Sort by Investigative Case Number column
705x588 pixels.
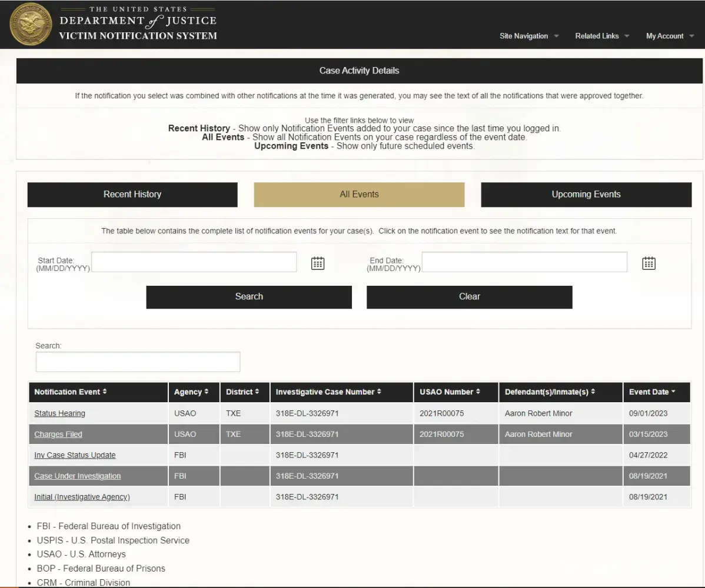coord(328,392)
